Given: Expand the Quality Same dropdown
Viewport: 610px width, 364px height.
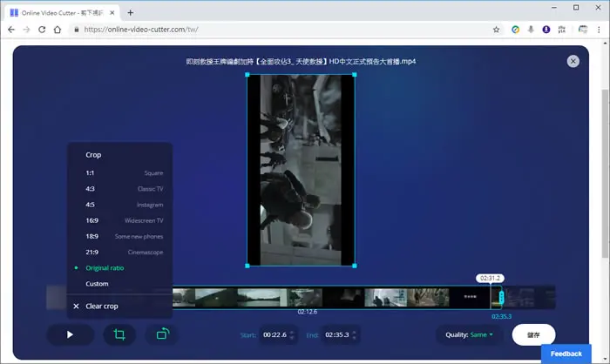Looking at the screenshot, I should [x=469, y=334].
